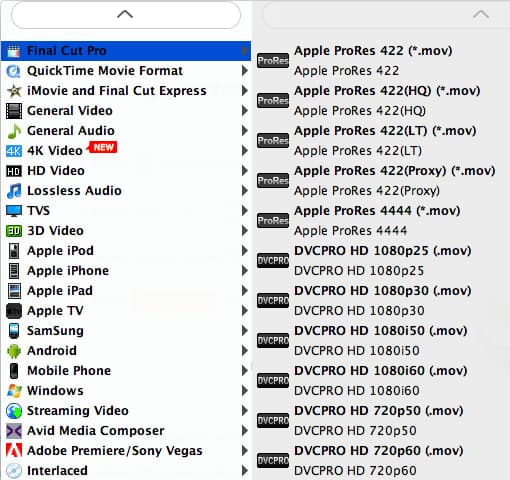This screenshot has height=480, width=510.
Task: Expand 4K Video submenu arrow
Action: [245, 151]
